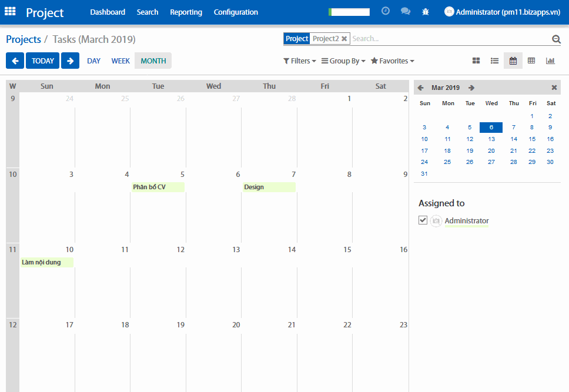This screenshot has width=569, height=392.
Task: Switch to Pivot table view
Action: (x=531, y=61)
